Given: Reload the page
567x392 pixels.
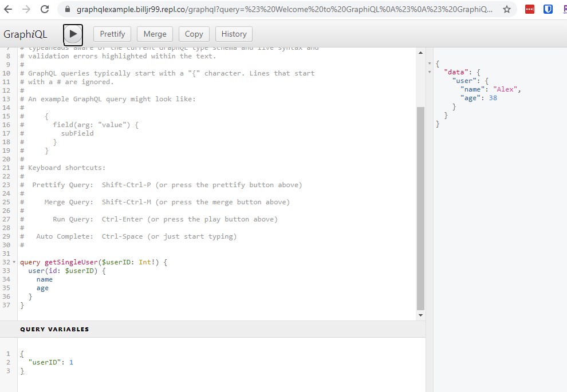Looking at the screenshot, I should (45, 9).
